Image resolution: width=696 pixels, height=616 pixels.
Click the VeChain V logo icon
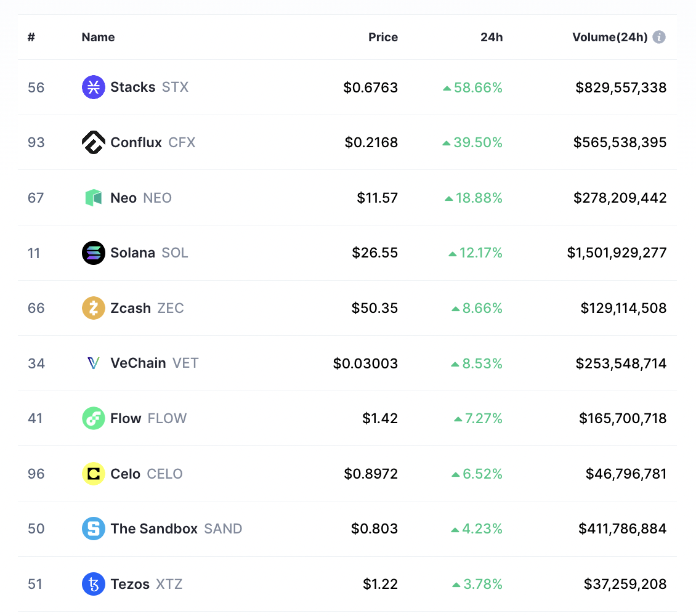click(x=93, y=363)
